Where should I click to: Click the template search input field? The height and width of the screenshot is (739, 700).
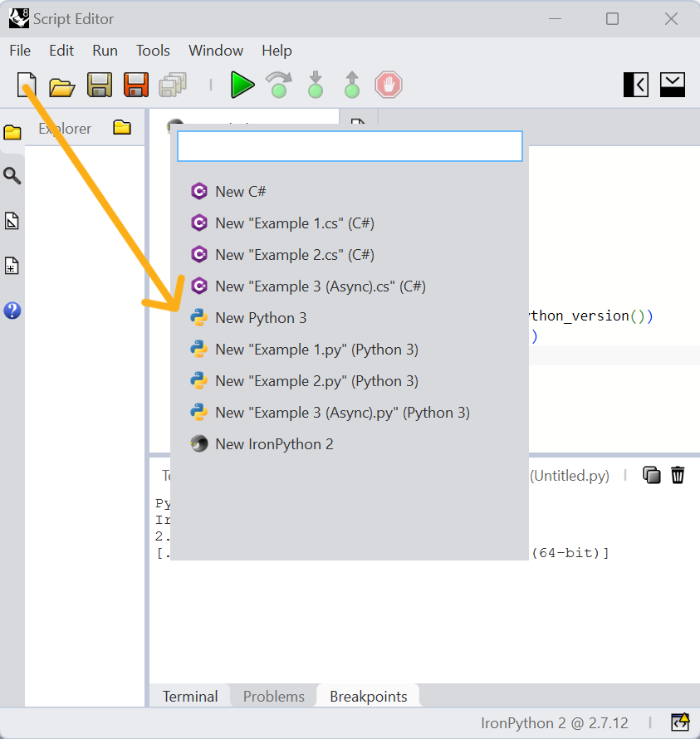coord(350,146)
